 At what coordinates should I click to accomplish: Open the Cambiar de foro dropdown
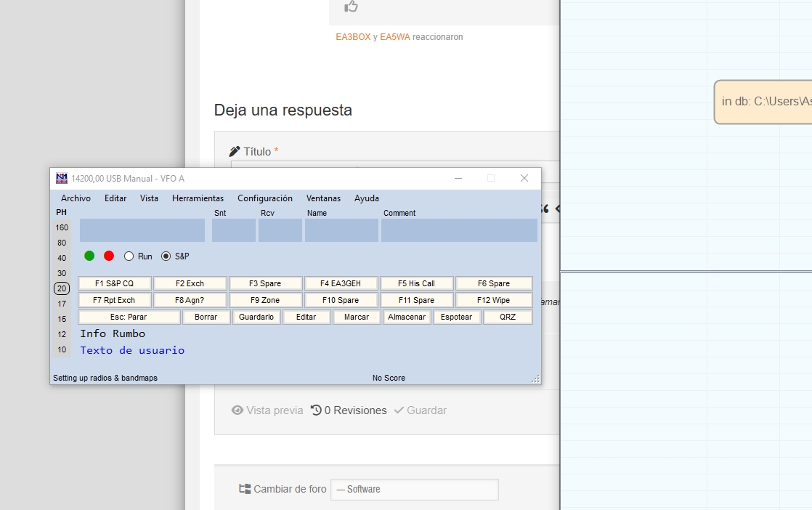point(414,490)
